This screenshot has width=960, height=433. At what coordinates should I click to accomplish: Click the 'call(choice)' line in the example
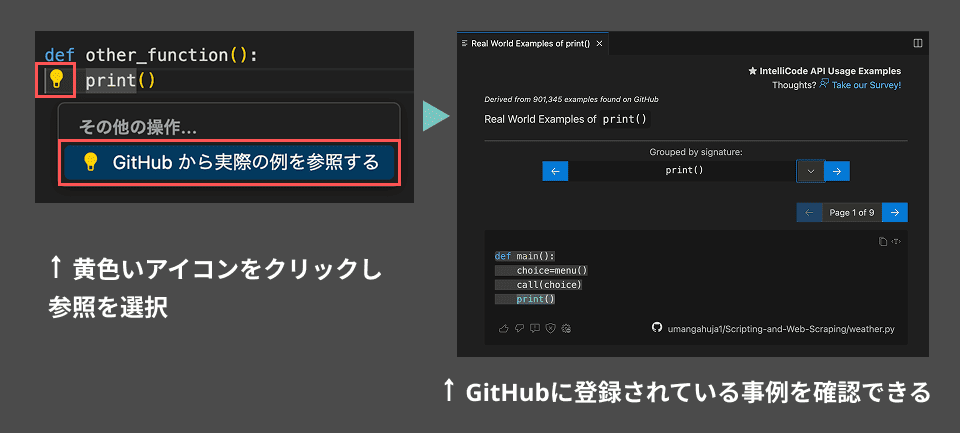click(x=549, y=285)
